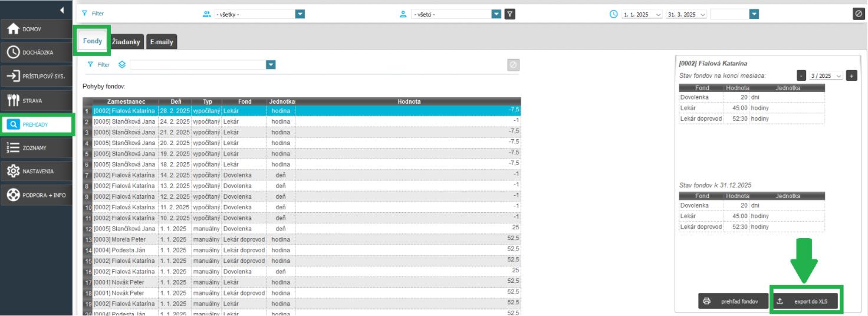
Task: Switch to the E-maily tab
Action: coord(162,42)
